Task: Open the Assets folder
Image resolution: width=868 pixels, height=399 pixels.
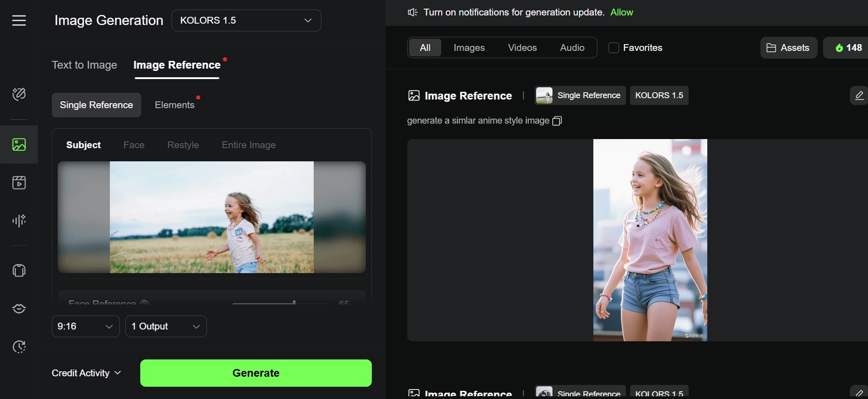Action: [788, 48]
